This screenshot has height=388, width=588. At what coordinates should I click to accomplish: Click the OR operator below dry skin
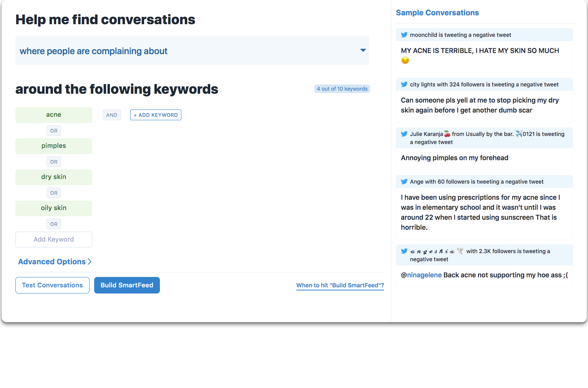(x=54, y=193)
